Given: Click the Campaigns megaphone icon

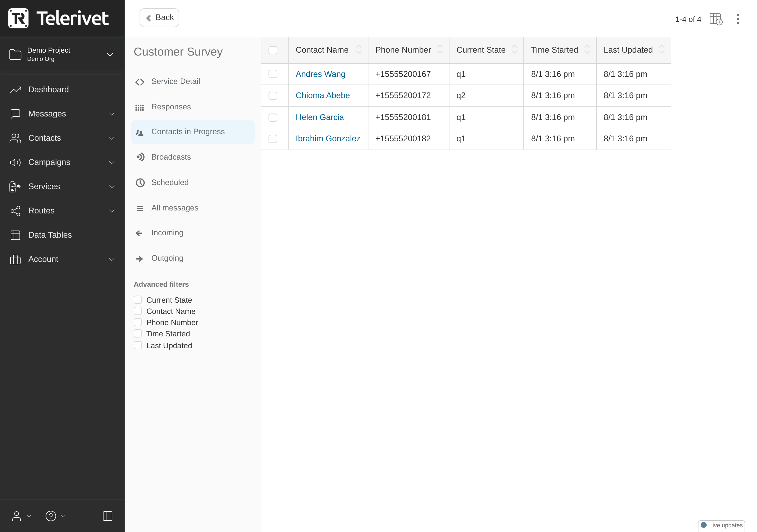Looking at the screenshot, I should [15, 162].
